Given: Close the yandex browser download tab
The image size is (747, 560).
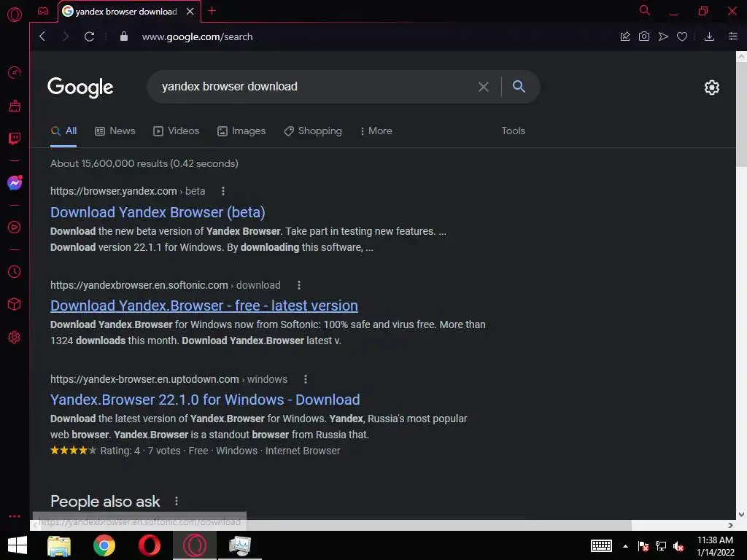Looking at the screenshot, I should point(190,11).
